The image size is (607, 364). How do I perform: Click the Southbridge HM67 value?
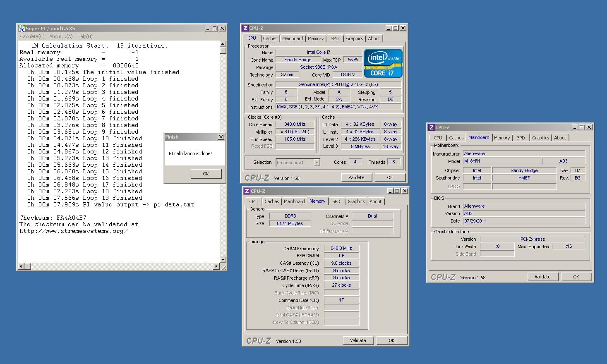click(524, 178)
